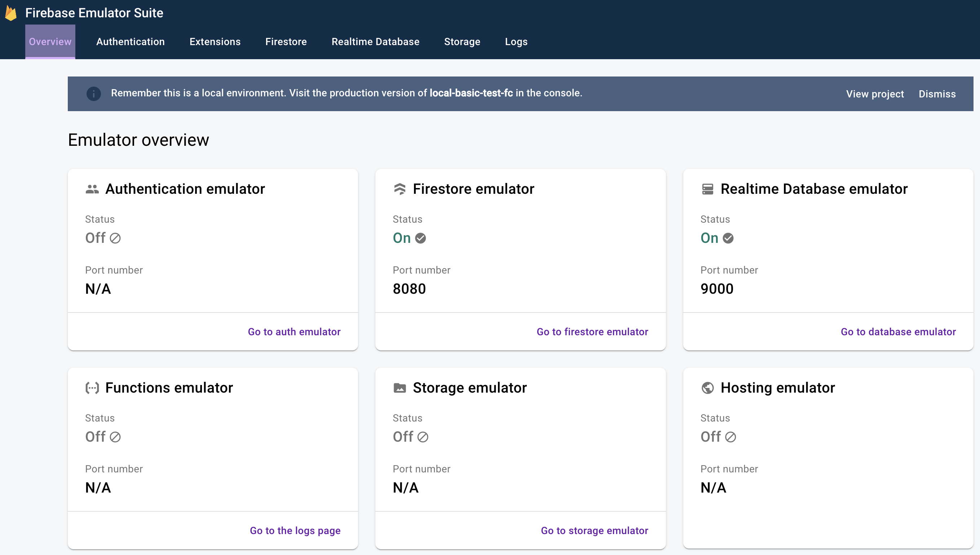Click N/A port in Functions emulator
This screenshot has width=980, height=555.
pos(98,488)
